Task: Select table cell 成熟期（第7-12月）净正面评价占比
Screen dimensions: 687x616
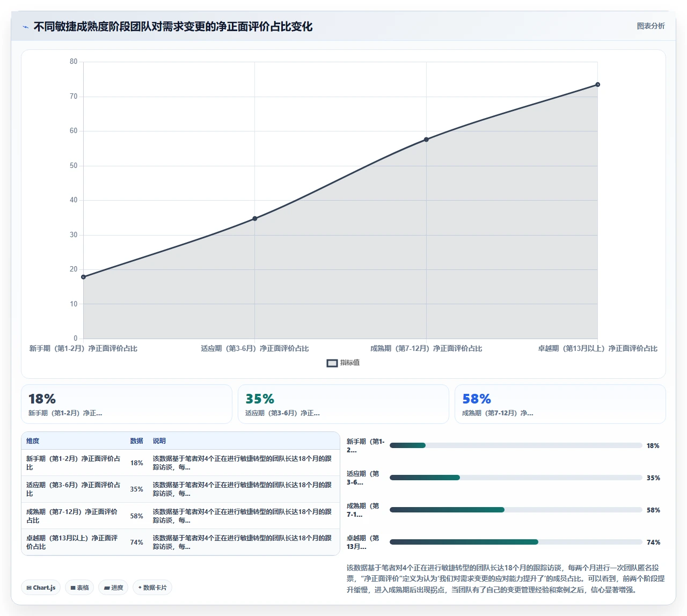Action: (74, 516)
